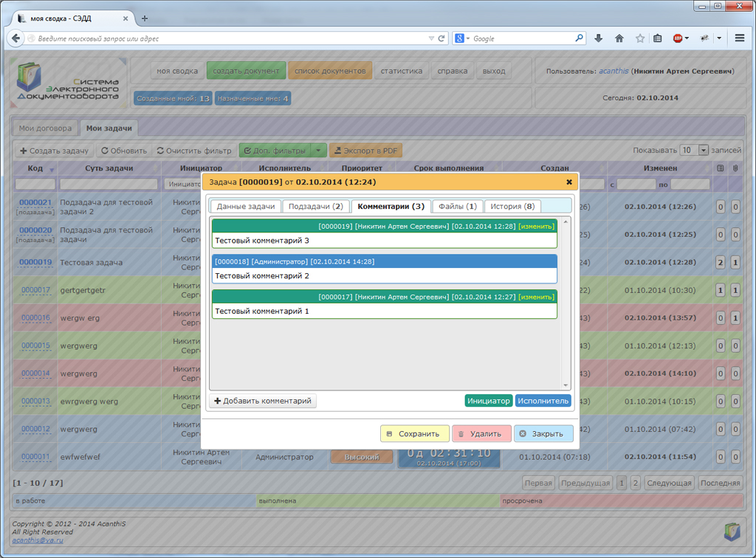Click the Закрыть button
Screen dimensions: 756x558
[x=543, y=434]
